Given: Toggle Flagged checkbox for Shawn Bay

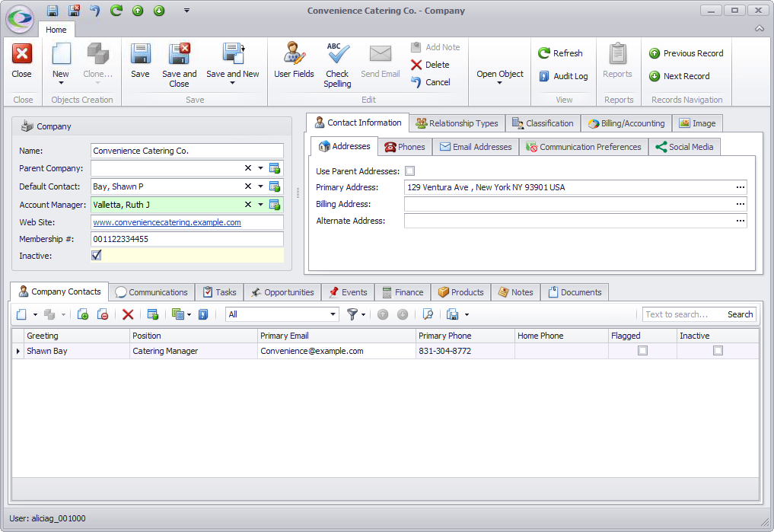Looking at the screenshot, I should 642,350.
